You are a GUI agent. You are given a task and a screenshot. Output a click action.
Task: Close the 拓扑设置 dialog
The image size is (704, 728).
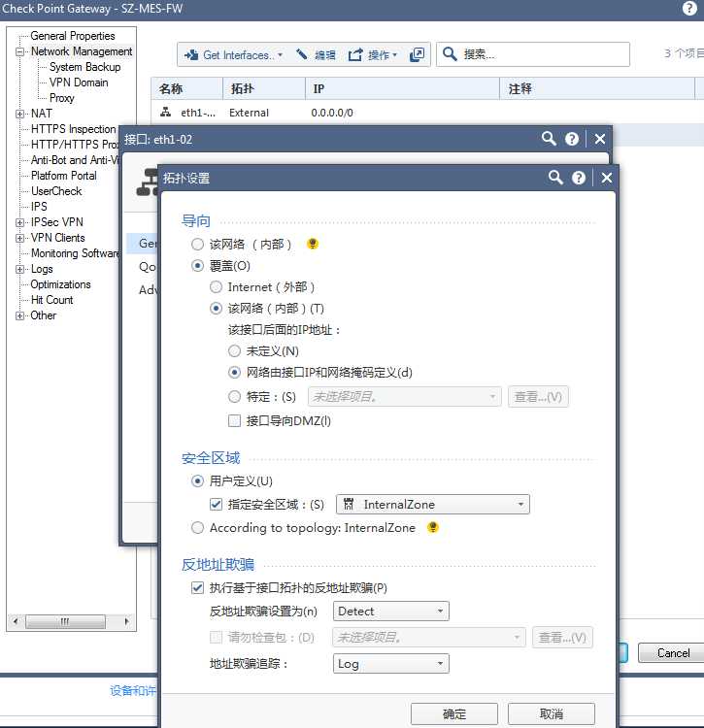point(607,178)
